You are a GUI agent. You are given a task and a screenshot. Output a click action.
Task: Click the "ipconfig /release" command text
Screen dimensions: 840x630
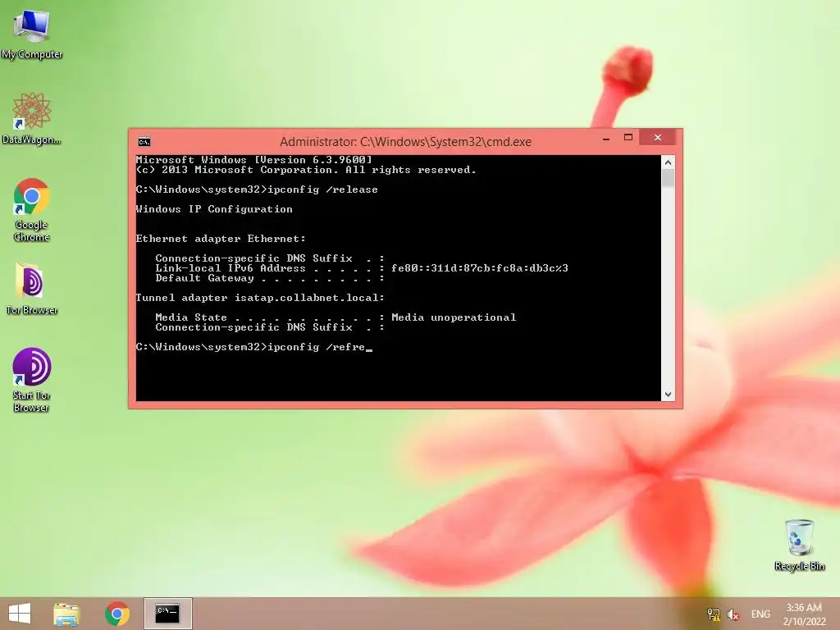point(322,189)
